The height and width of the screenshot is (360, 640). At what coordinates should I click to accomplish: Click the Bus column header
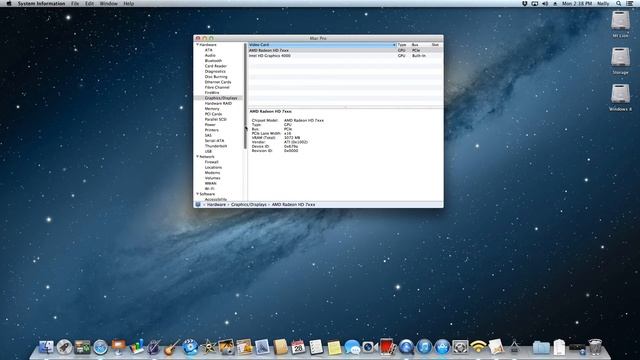415,44
